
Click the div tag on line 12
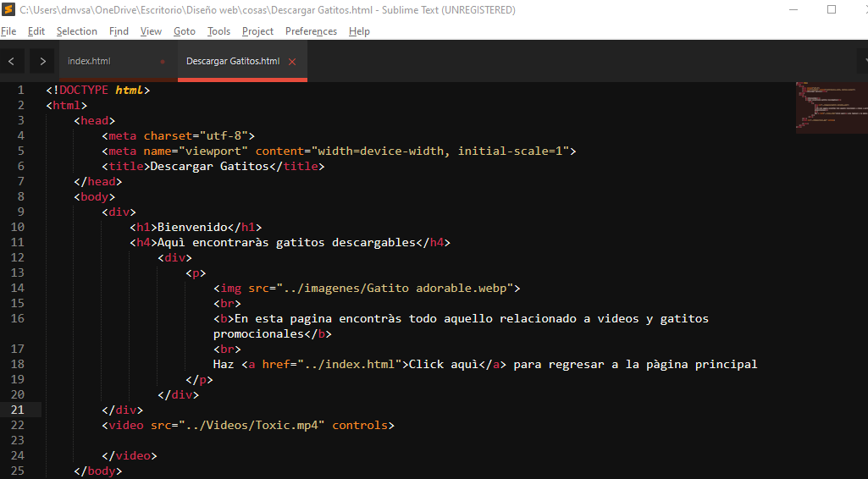point(175,258)
